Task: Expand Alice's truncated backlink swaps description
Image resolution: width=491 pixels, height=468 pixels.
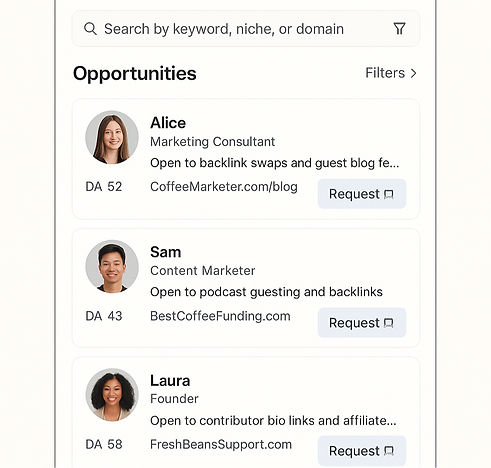Action: coord(275,163)
